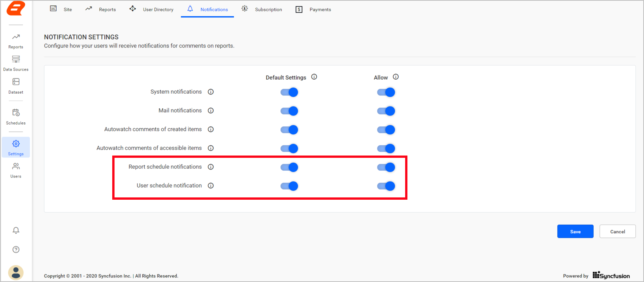Toggle Report schedule notifications Allow switch
This screenshot has height=282, width=644.
coord(386,167)
